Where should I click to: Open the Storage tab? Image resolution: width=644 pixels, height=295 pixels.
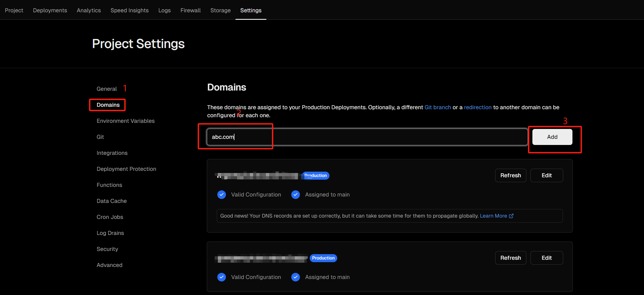(x=220, y=10)
